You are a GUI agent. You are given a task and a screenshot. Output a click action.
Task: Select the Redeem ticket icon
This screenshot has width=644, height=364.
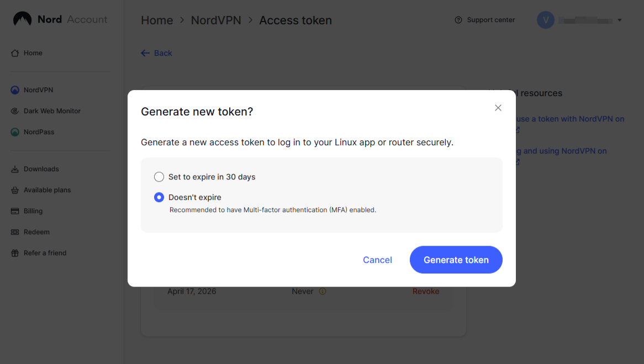tap(14, 231)
